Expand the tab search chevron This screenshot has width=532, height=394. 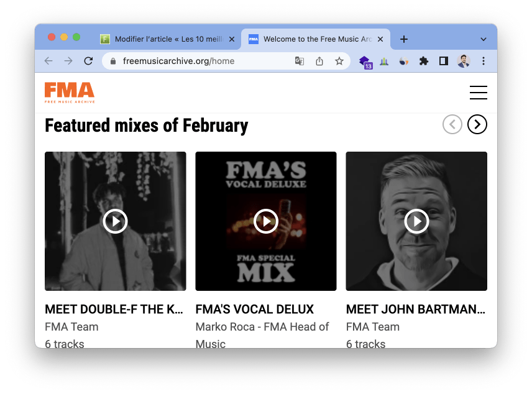(x=484, y=39)
